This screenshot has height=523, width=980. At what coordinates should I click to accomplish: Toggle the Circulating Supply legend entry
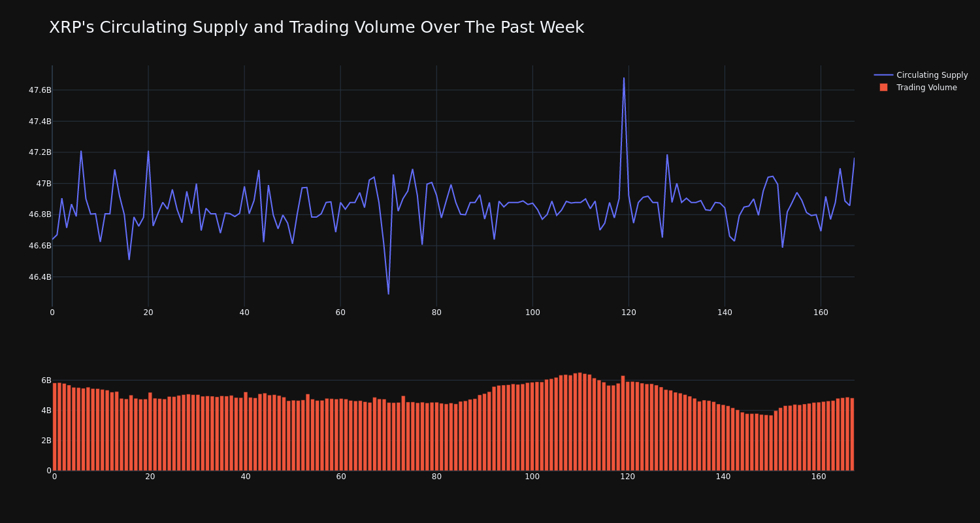[x=921, y=75]
